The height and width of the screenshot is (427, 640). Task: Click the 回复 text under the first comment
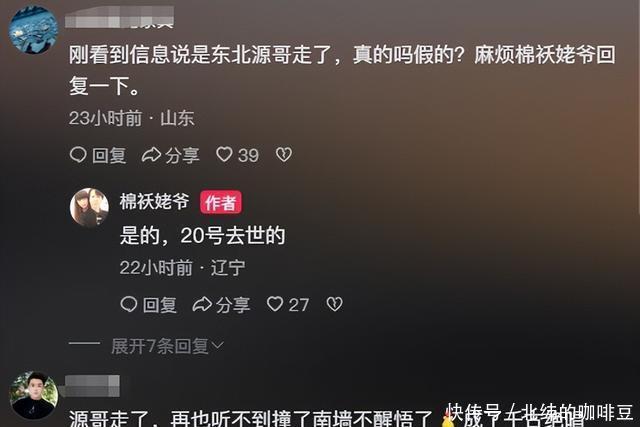pos(109,156)
